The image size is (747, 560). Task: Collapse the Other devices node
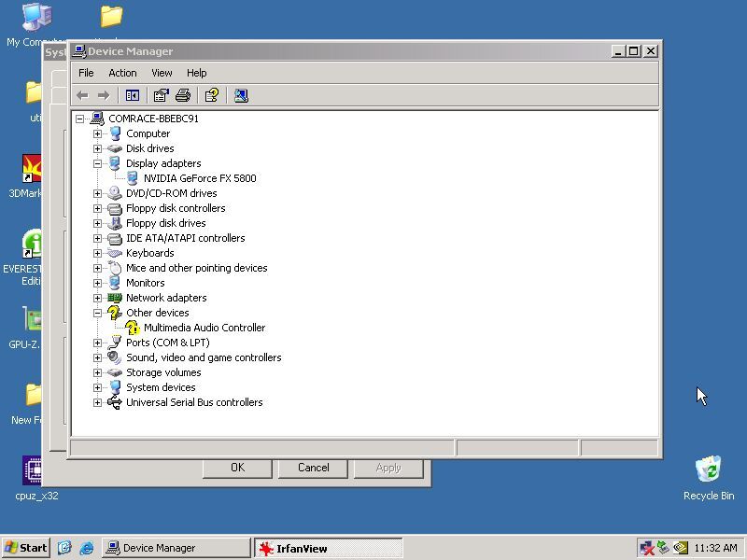click(97, 313)
